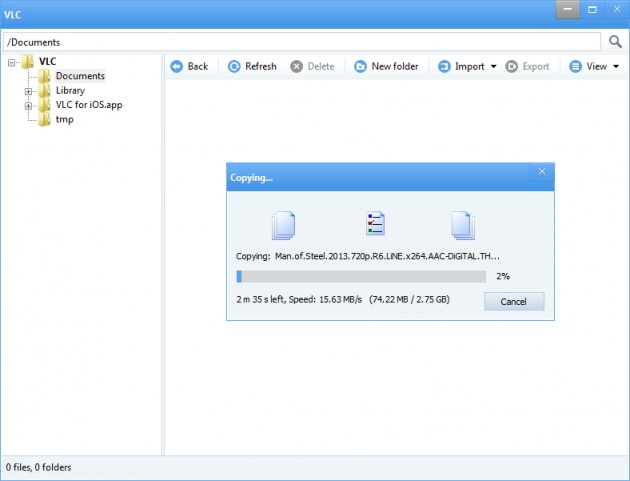Viewport: 630px width, 481px height.
Task: Expand the Library tree node
Action: coord(28,91)
